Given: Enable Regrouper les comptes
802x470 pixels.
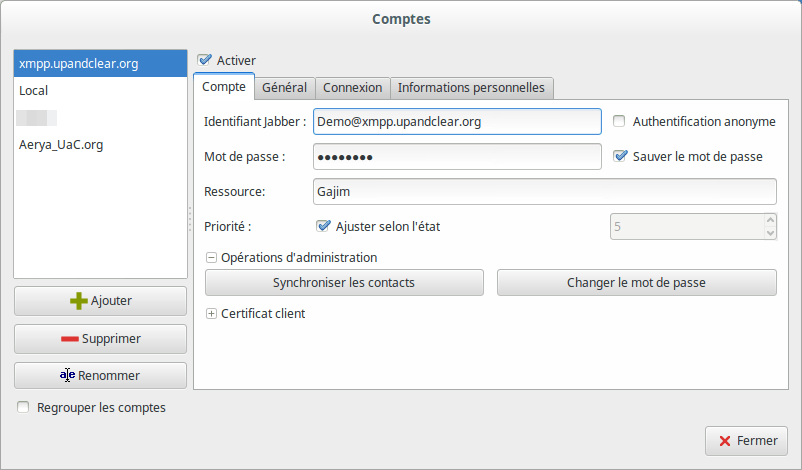Looking at the screenshot, I should 23,407.
